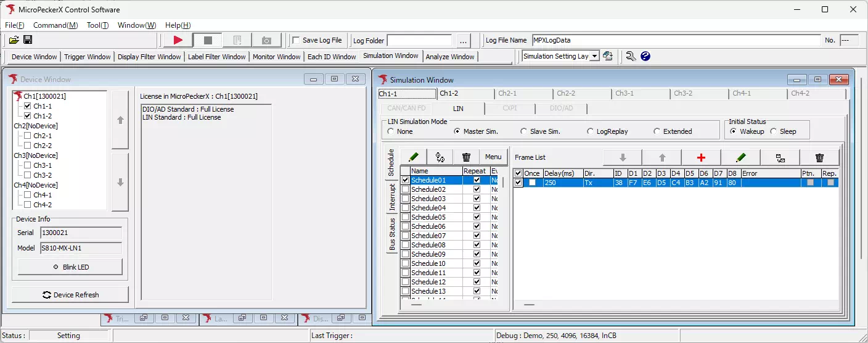Click the Blink LED button

[x=70, y=267]
